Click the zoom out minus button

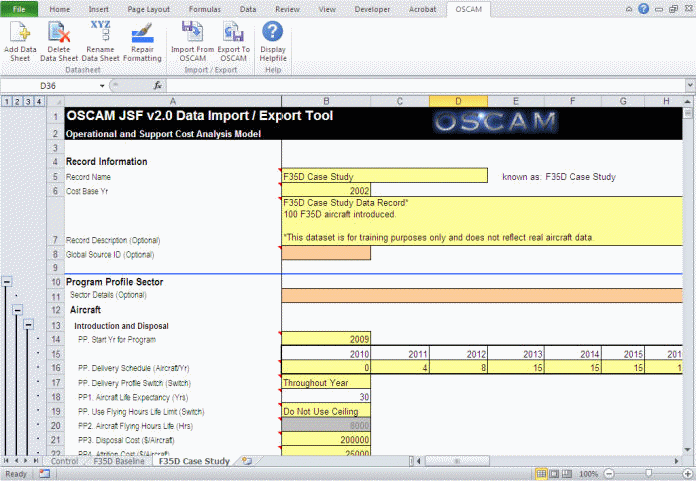[x=609, y=474]
